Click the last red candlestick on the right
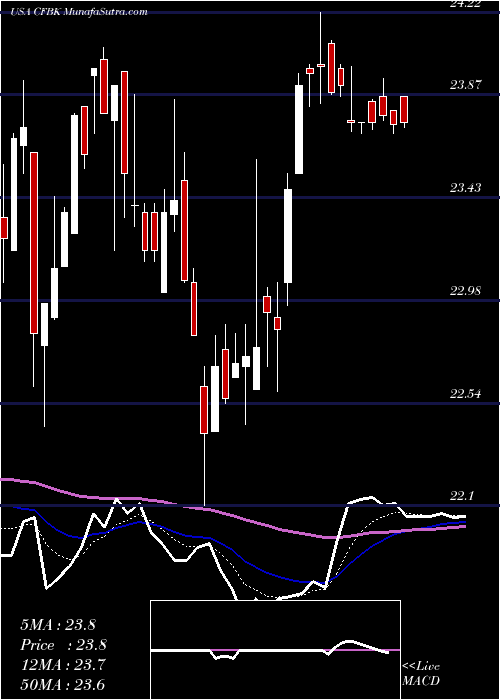The height and width of the screenshot is (700, 500). (404, 109)
